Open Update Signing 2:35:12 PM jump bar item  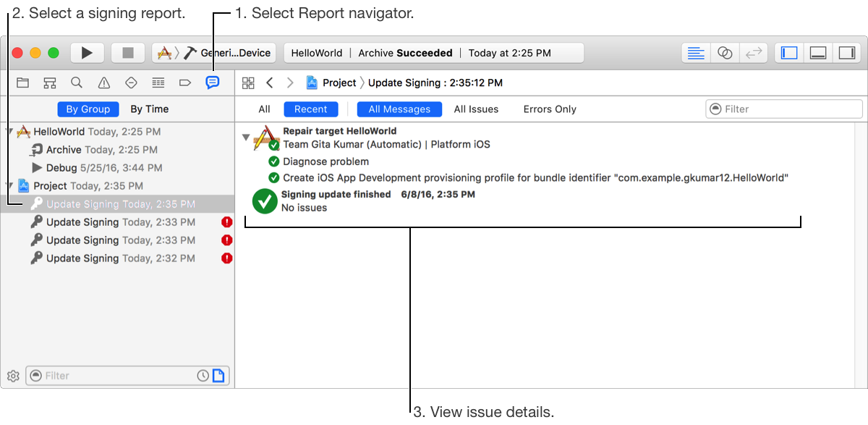click(435, 83)
